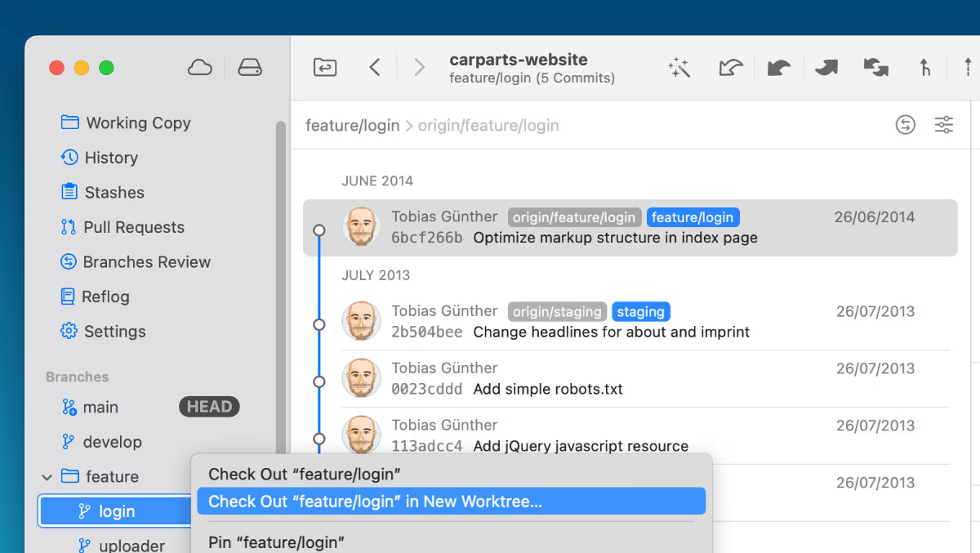Click the blue staging branch tag

(640, 312)
